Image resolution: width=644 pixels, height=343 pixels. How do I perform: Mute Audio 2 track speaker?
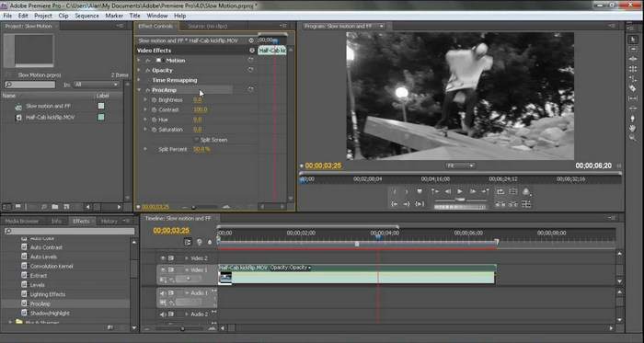point(163,314)
